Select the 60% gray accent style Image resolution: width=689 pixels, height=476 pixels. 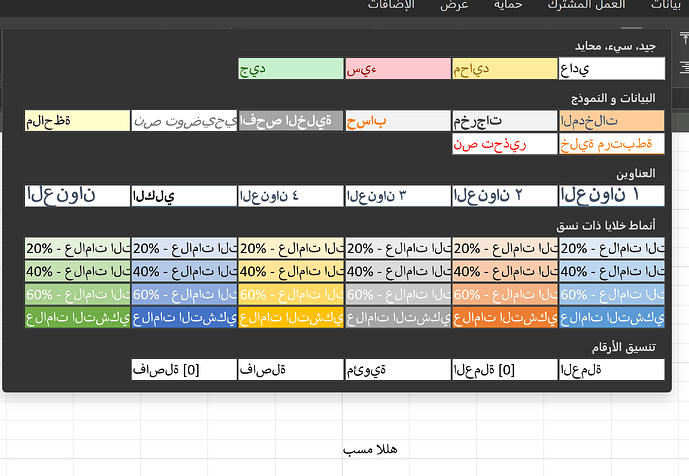pyautogui.click(x=398, y=294)
